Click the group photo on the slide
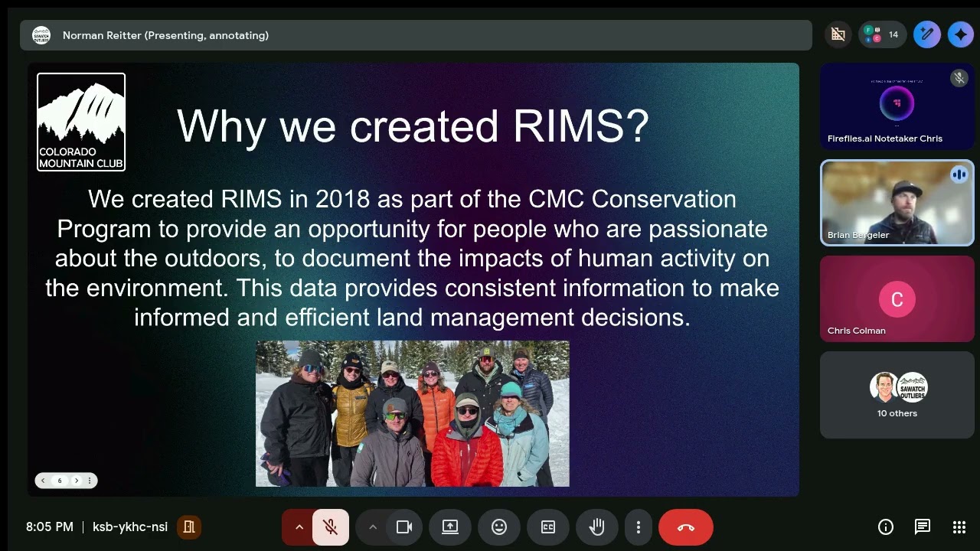The image size is (980, 551). point(413,414)
